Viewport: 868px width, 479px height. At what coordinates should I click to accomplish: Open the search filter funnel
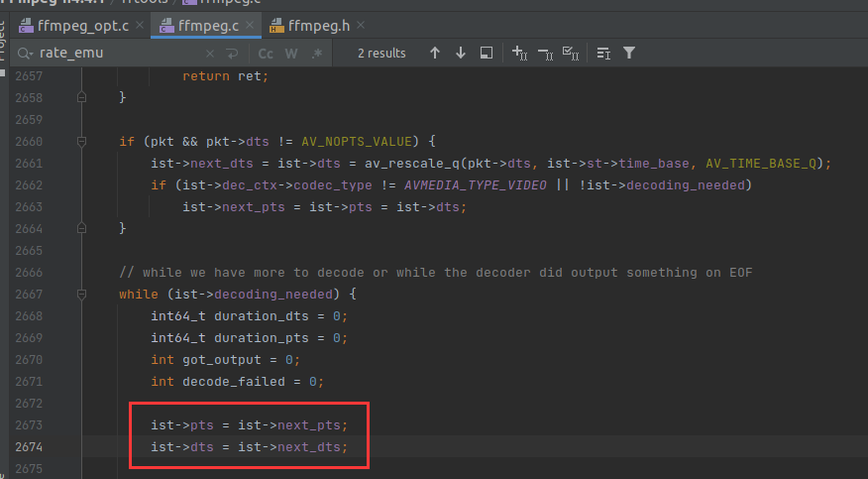pyautogui.click(x=628, y=53)
